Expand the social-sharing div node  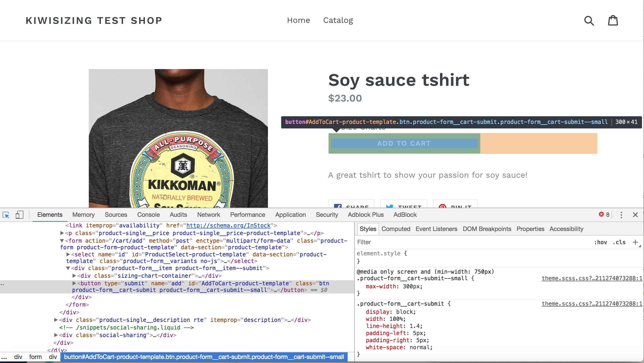click(x=56, y=335)
